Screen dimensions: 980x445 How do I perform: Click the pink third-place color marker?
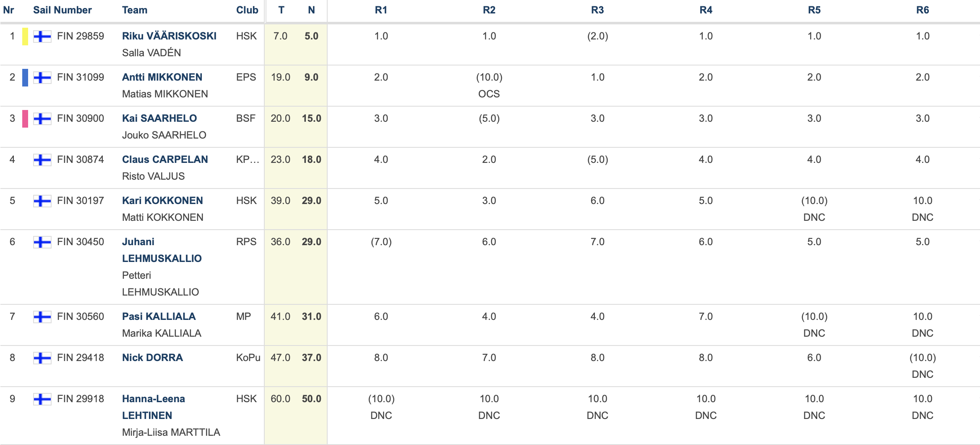coord(25,119)
